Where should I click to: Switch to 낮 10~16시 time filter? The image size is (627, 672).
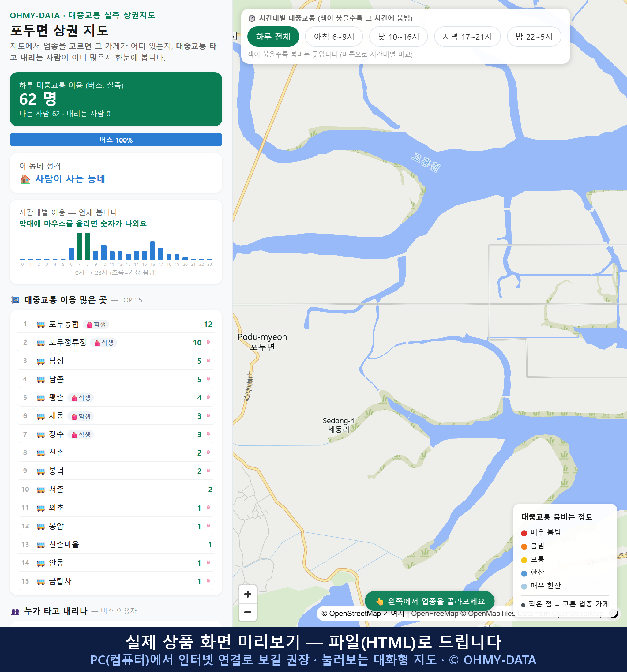pyautogui.click(x=399, y=36)
